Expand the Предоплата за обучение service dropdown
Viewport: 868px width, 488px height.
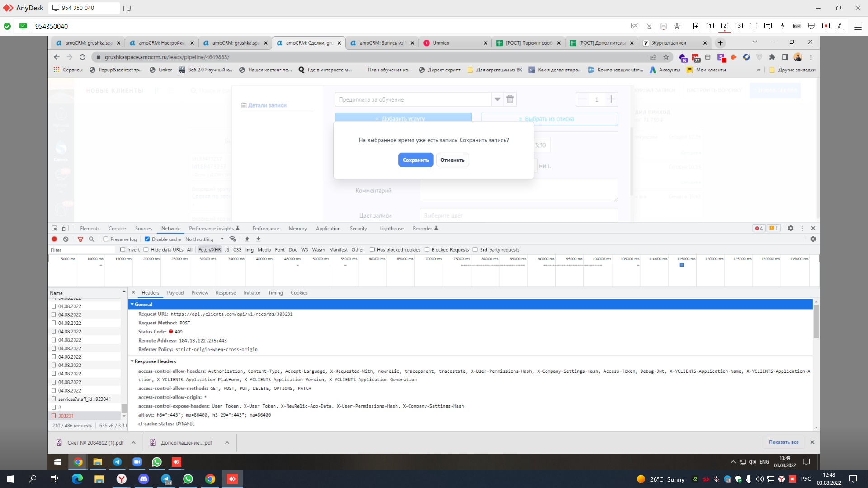498,99
